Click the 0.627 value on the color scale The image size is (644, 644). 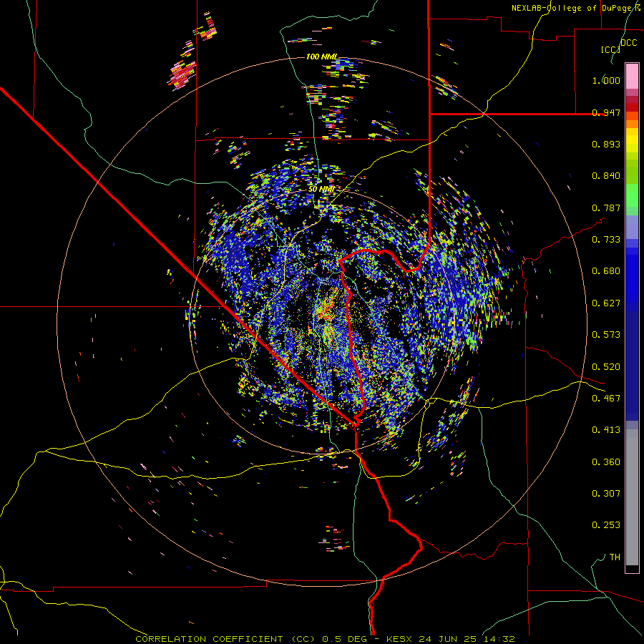[x=606, y=303]
